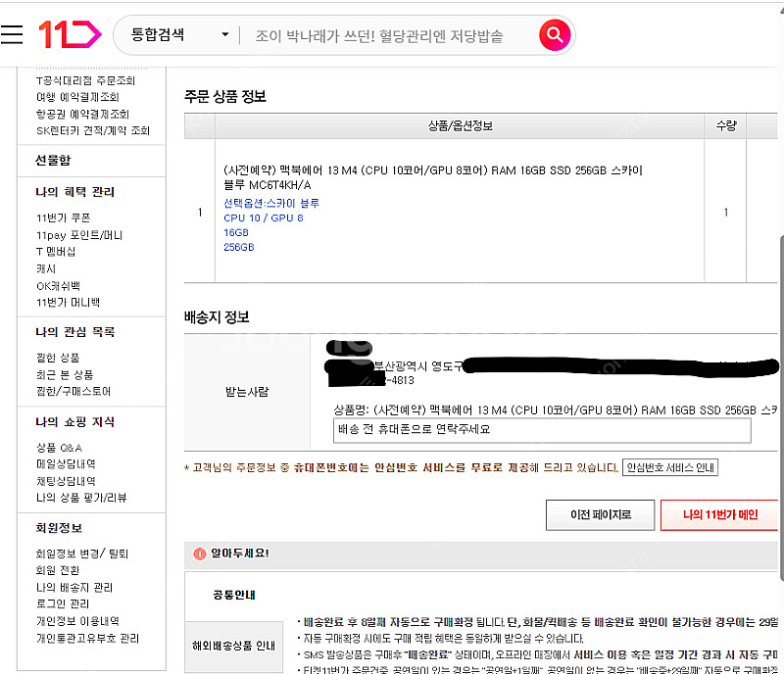Open 찜한 상품 sidebar link
Image resolution: width=784 pixels, height=674 pixels.
coord(58,358)
